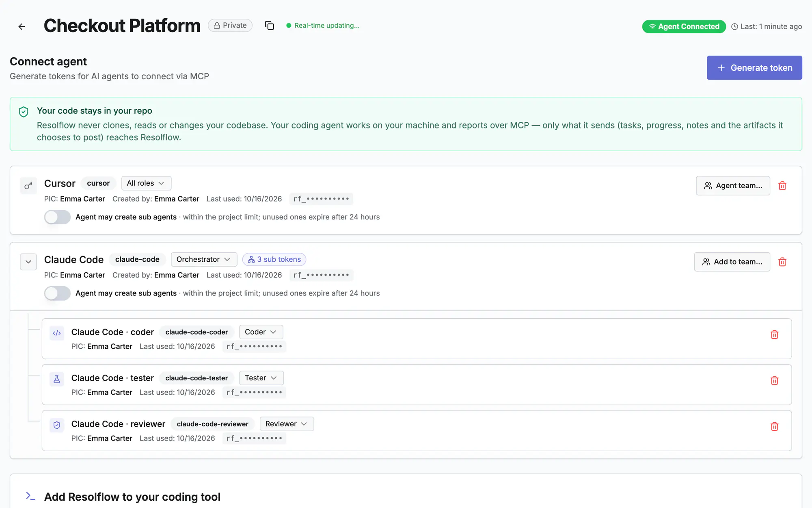Copy project link icon beside Private

pos(269,26)
